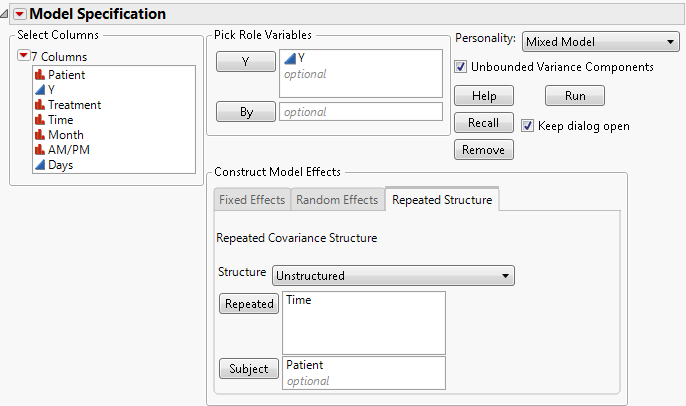Click the nominal icon beside Treatment column
The width and height of the screenshot is (686, 406).
(40, 105)
